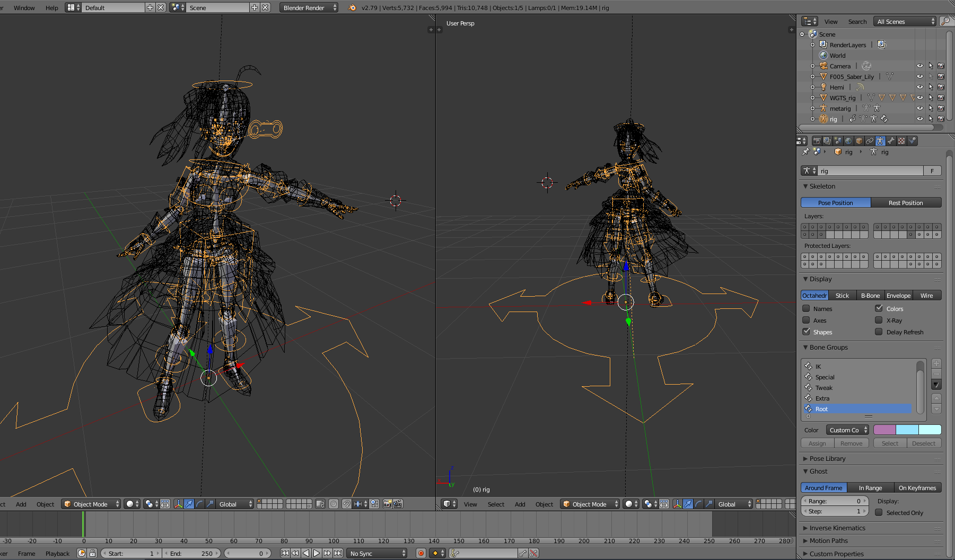Set bone display to B-Bone
Screen dimensions: 955x560
pyautogui.click(x=870, y=296)
